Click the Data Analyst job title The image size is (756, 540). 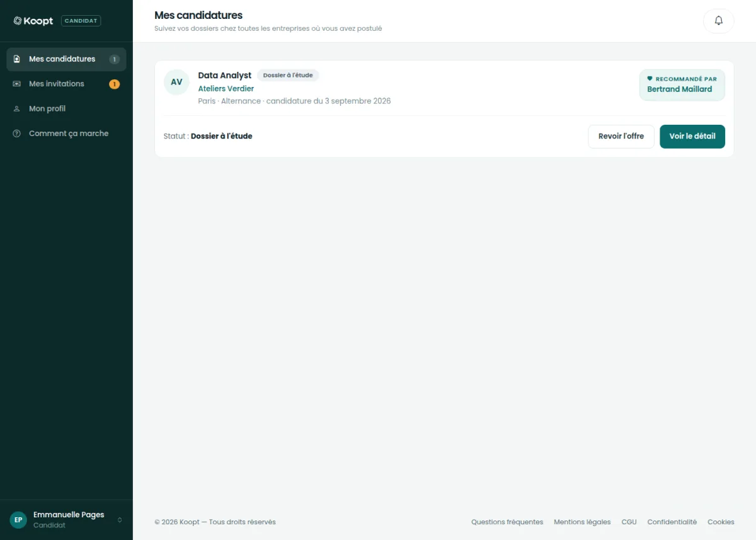click(x=225, y=76)
